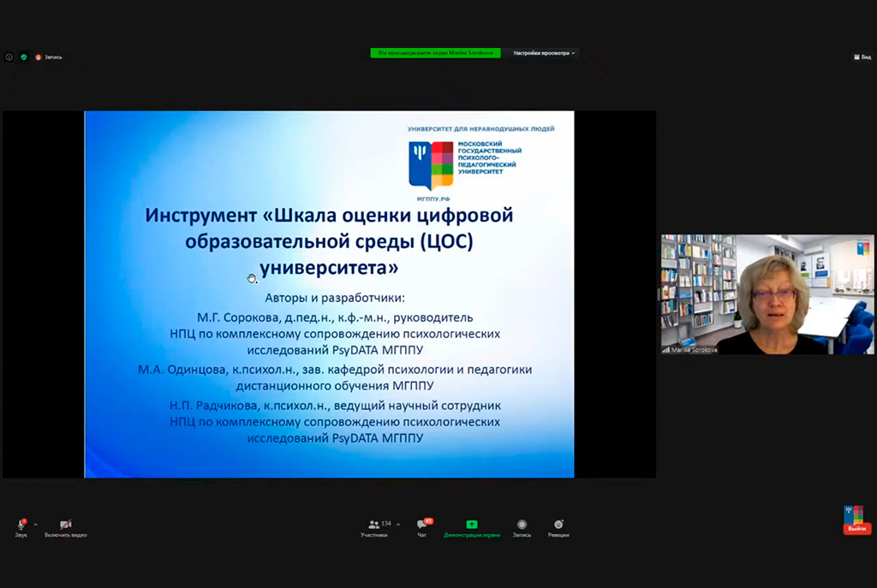
Task: Click "УНИВЕРСИТЕТ ДЛЯ НЕРАВНОДУШНЫХ ЛЮДЕЙ" slogan
Action: (x=481, y=129)
